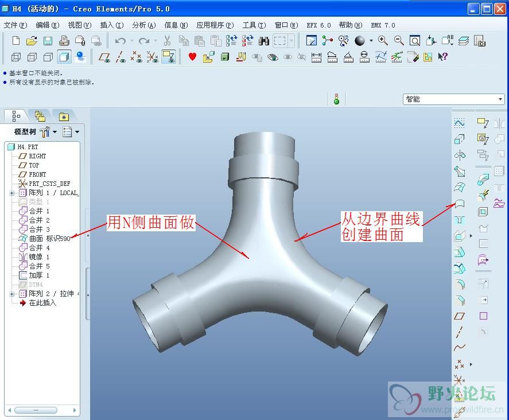Open the 帮助(H) menu
509x420 pixels.
351,25
